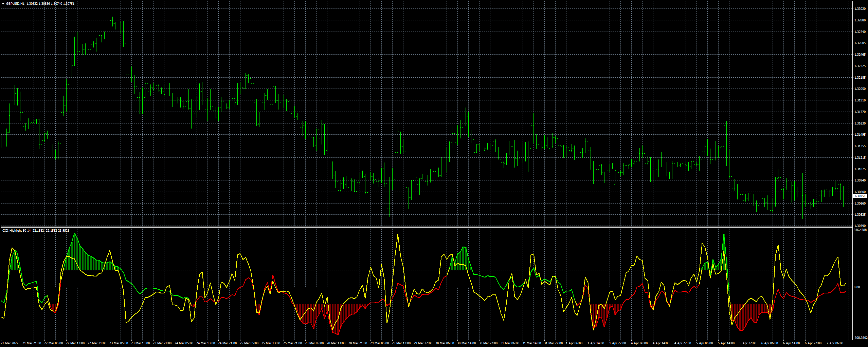Select the 1.30660 price axis value
Viewport: 868px width, 347px height.
(x=860, y=204)
